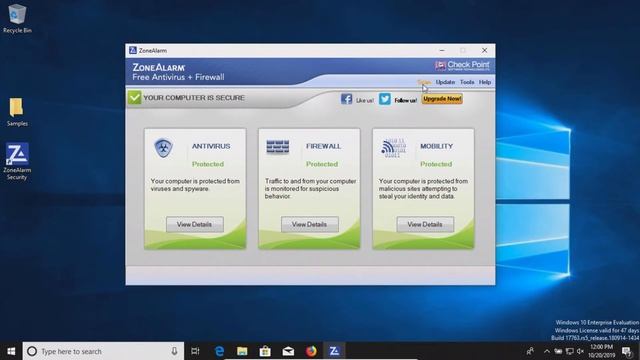The height and width of the screenshot is (360, 640).
Task: Click the Facebook icon in ZoneAlarm
Action: point(346,99)
